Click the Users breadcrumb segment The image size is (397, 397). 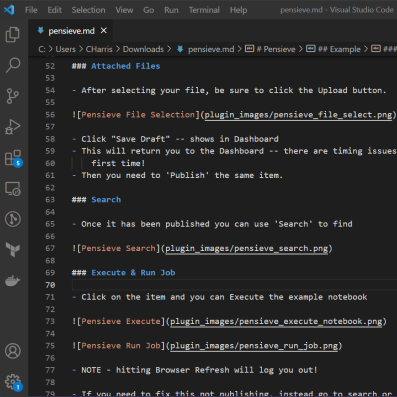tap(65, 49)
